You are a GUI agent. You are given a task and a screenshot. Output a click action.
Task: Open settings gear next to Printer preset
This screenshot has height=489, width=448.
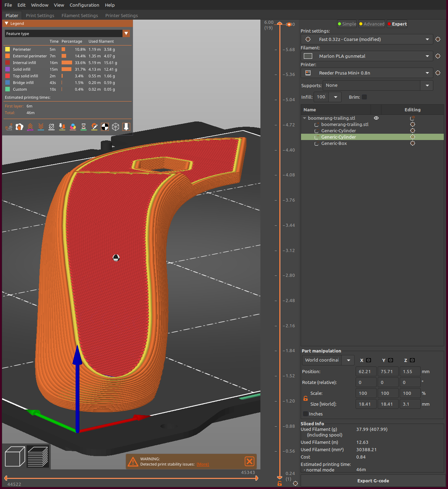[438, 73]
